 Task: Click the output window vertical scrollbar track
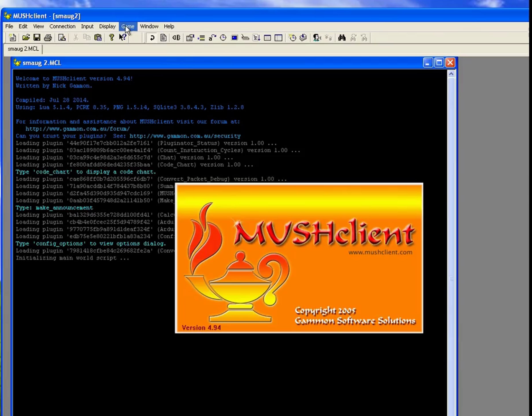point(451,246)
